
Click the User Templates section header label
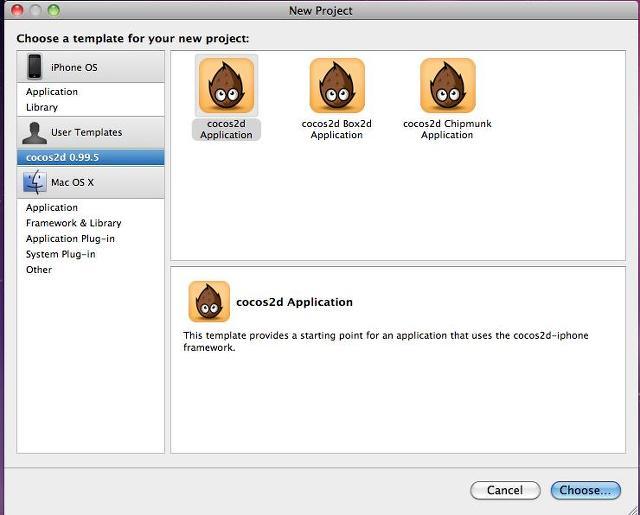click(87, 132)
